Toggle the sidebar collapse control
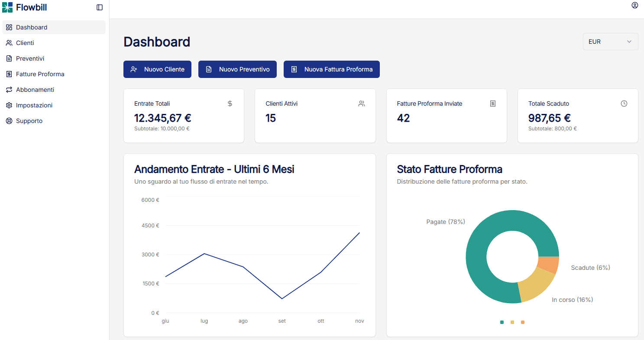The width and height of the screenshot is (644, 340). click(x=100, y=7)
